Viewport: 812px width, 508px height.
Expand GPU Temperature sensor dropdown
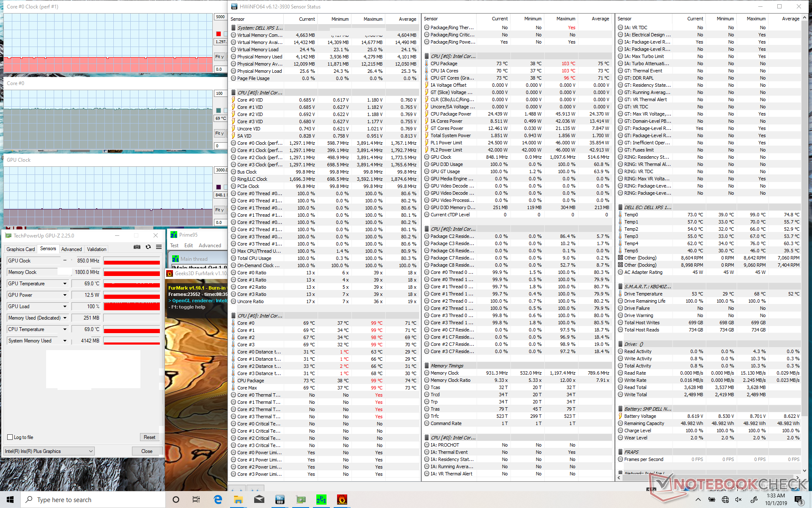[65, 284]
